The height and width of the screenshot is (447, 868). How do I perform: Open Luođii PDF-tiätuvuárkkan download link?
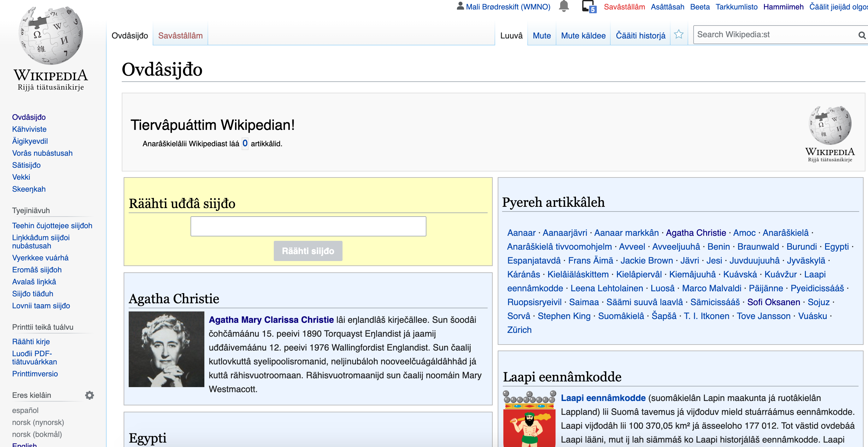click(x=35, y=358)
